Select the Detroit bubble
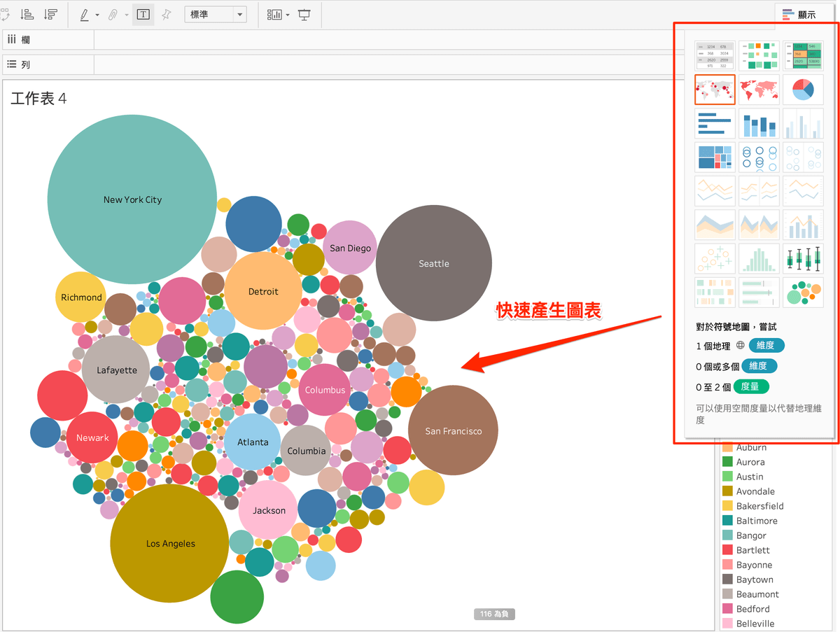Viewport: 840px width, 632px height. [263, 291]
